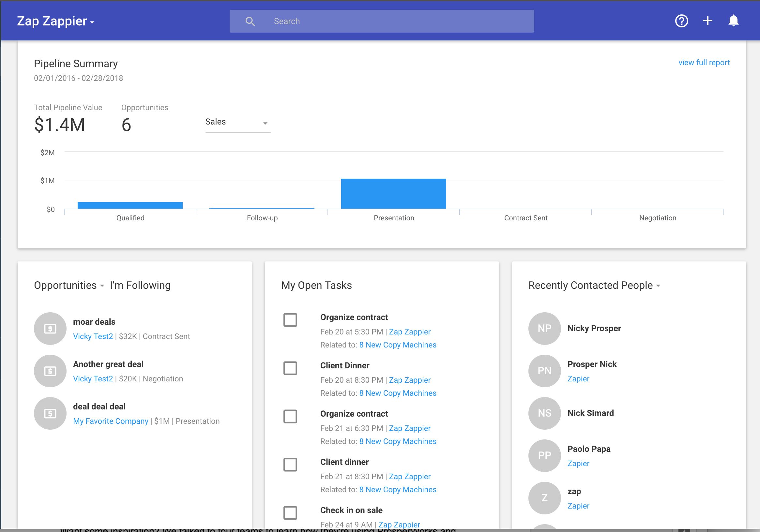Check the first Organize contract task

coord(290,320)
